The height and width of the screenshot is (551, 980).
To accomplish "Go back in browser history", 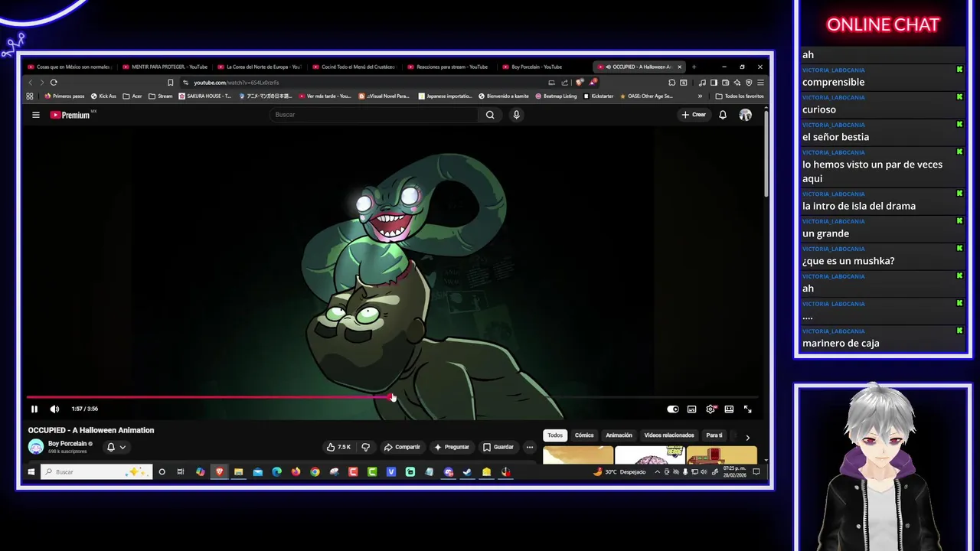I will pos(31,82).
